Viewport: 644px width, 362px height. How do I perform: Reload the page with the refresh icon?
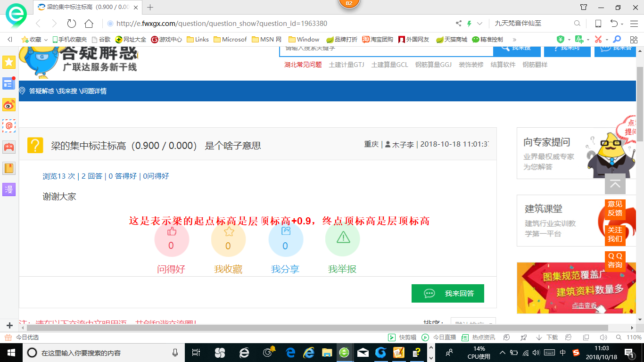click(72, 24)
